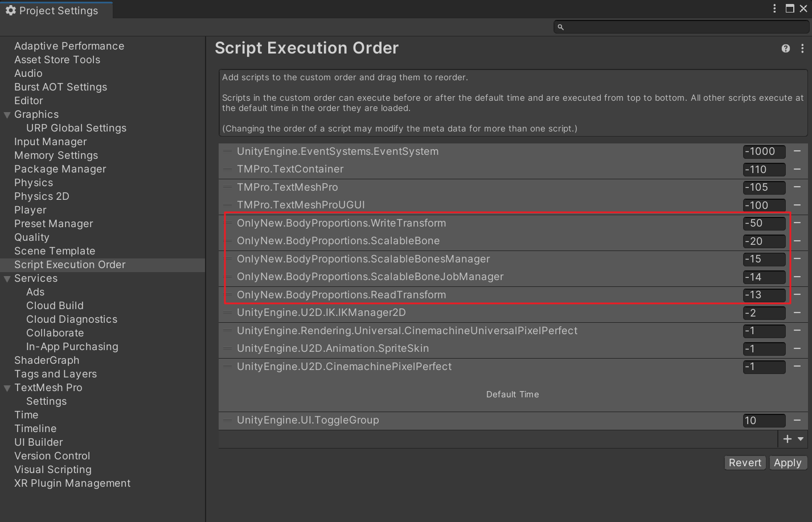812x522 pixels.
Task: Edit ReadTransform order value -13
Action: point(764,295)
